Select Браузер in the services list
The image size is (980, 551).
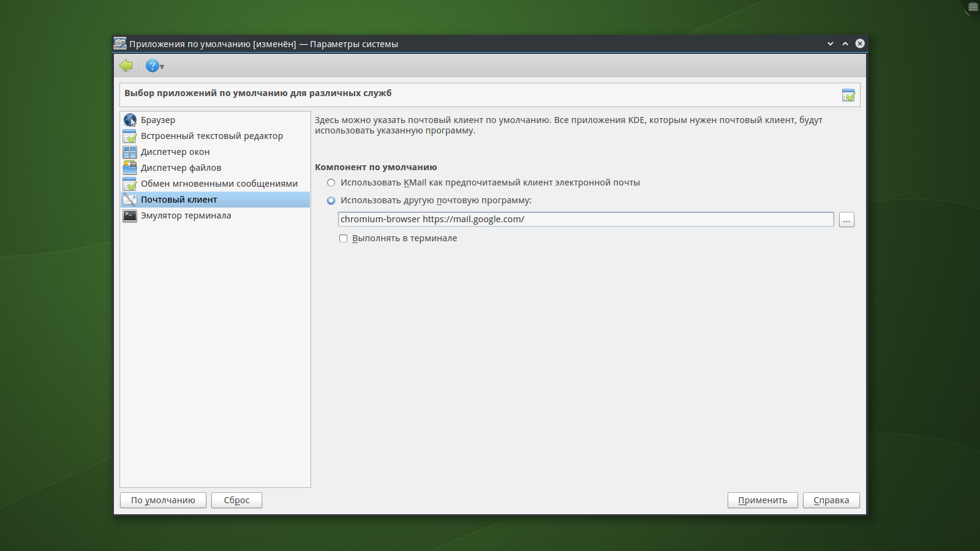pos(216,120)
